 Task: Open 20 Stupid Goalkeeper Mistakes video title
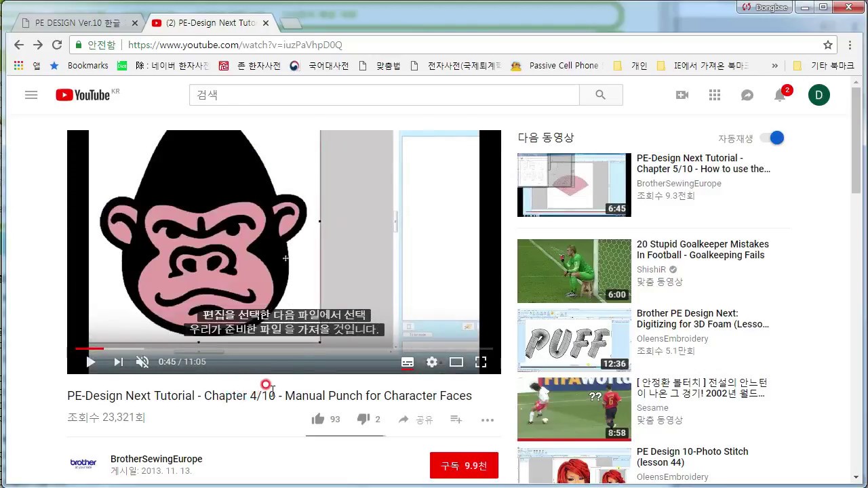pyautogui.click(x=703, y=249)
